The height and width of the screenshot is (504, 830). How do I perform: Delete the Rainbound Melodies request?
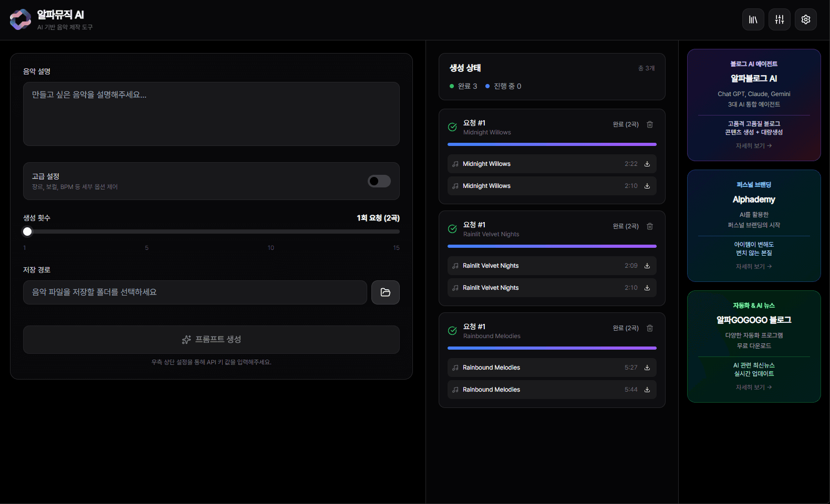pos(650,328)
